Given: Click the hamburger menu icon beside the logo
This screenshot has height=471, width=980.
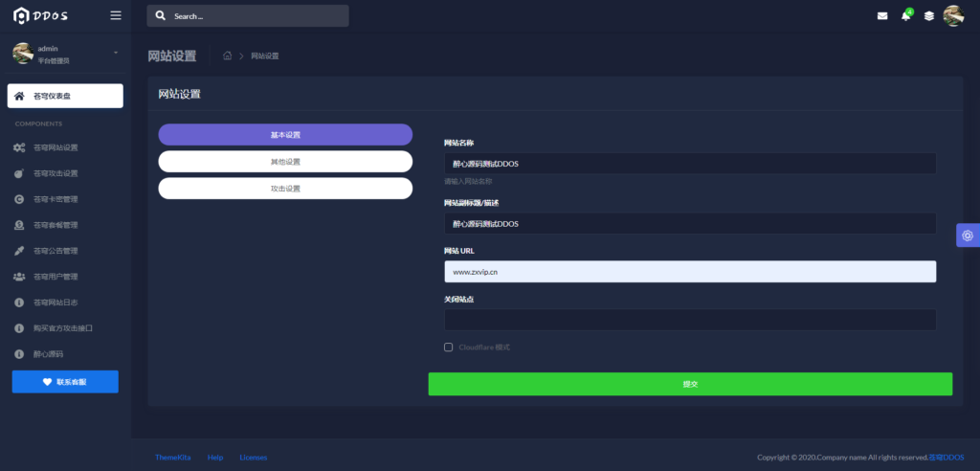Looking at the screenshot, I should (x=116, y=15).
